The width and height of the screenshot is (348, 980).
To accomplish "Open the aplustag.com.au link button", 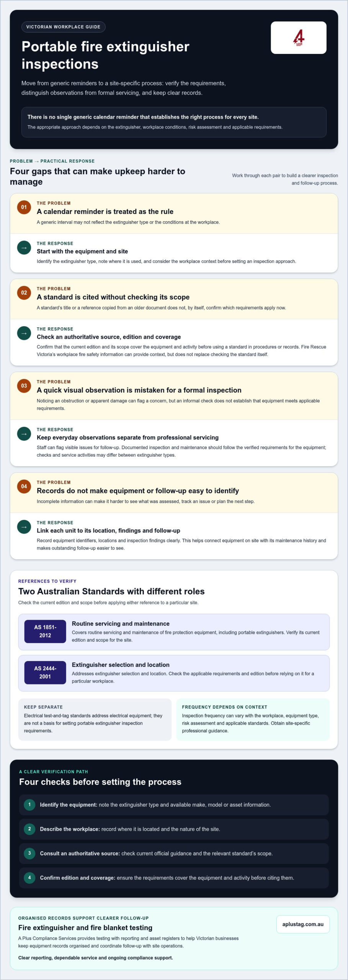I will pos(303,924).
